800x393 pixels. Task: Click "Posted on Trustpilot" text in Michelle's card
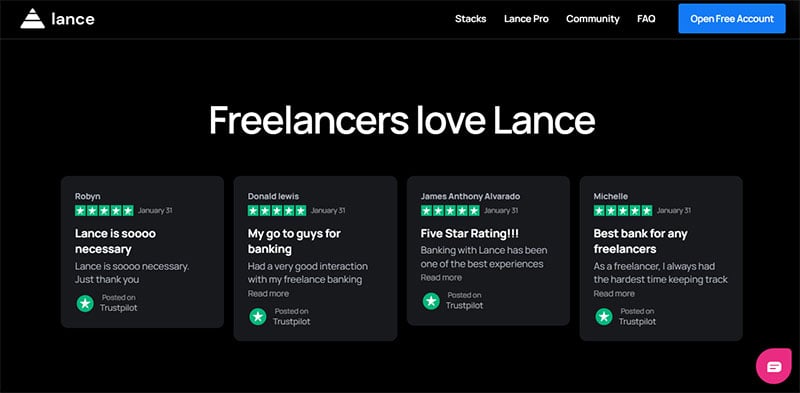(x=637, y=316)
